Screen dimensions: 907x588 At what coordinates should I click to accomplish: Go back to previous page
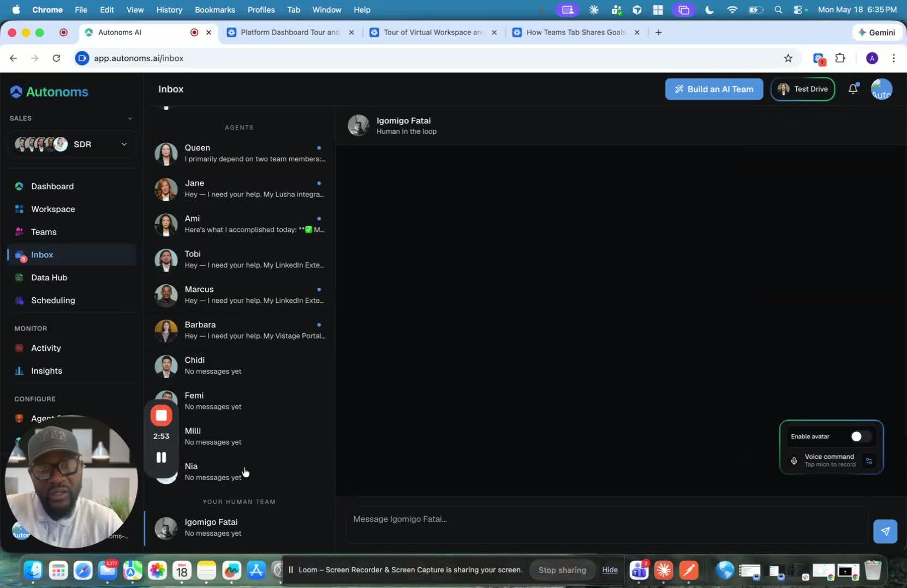pyautogui.click(x=14, y=58)
